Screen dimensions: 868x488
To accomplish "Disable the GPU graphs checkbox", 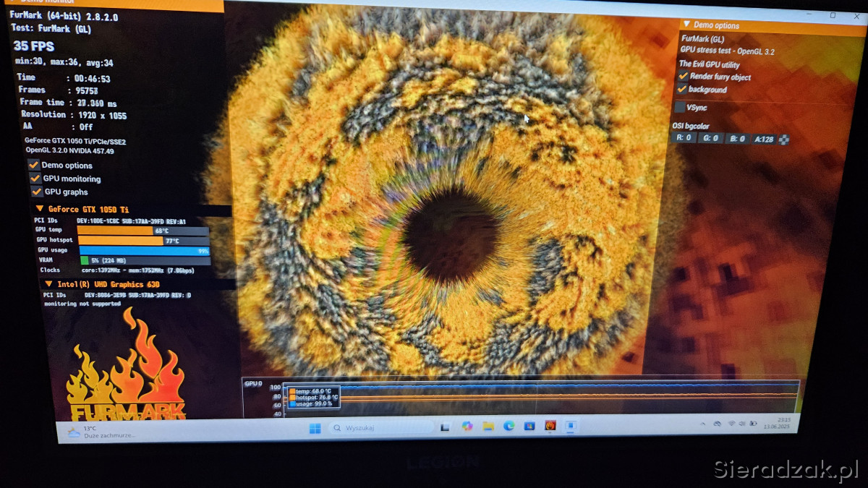I will (x=36, y=192).
